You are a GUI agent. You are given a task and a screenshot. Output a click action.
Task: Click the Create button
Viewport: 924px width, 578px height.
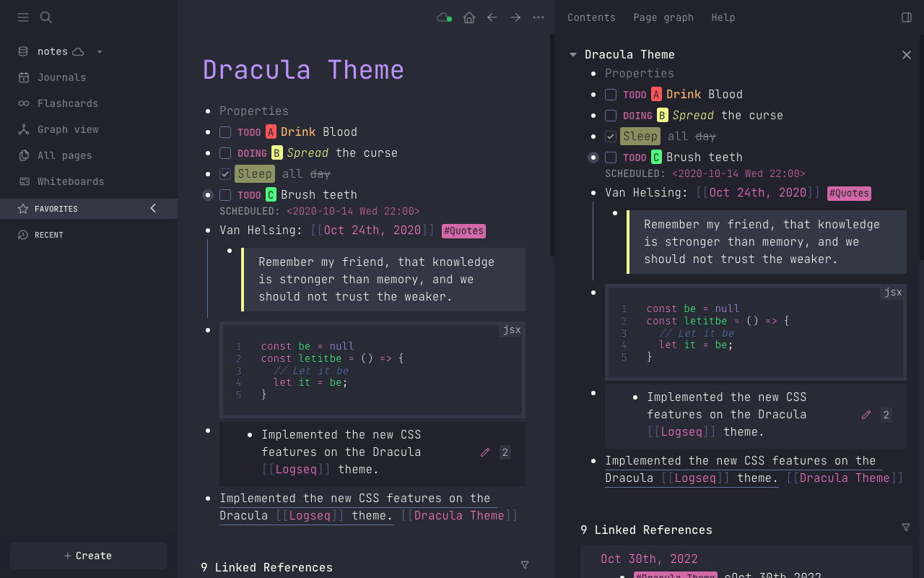[x=88, y=556]
